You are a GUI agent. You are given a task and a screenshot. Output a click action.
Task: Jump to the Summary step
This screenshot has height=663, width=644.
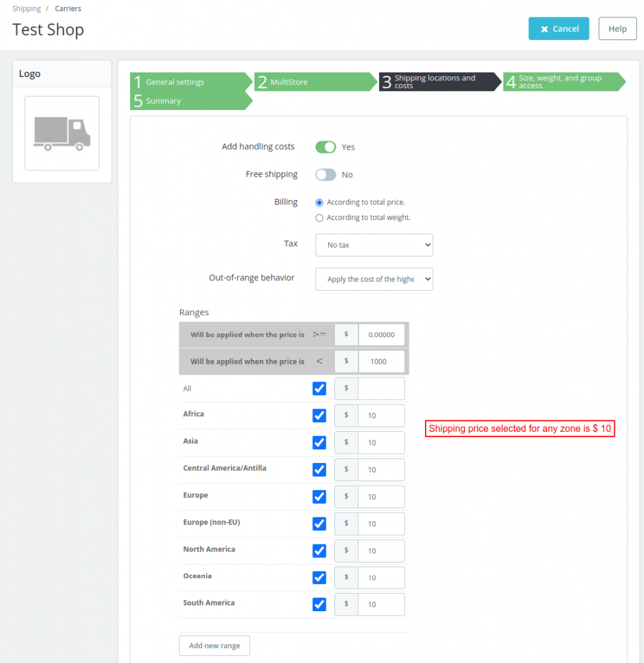(x=163, y=101)
